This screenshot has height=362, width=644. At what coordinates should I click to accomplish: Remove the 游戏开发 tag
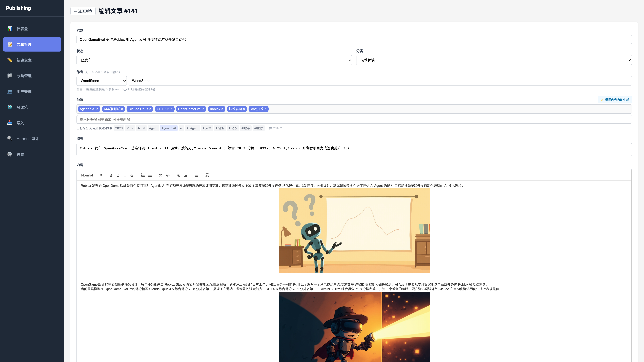[266, 109]
